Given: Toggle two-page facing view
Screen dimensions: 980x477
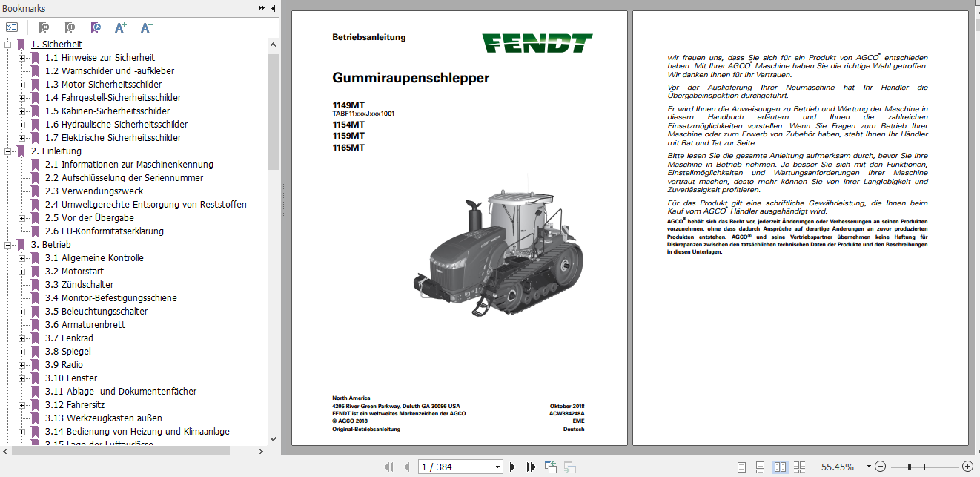Looking at the screenshot, I should click(x=780, y=467).
